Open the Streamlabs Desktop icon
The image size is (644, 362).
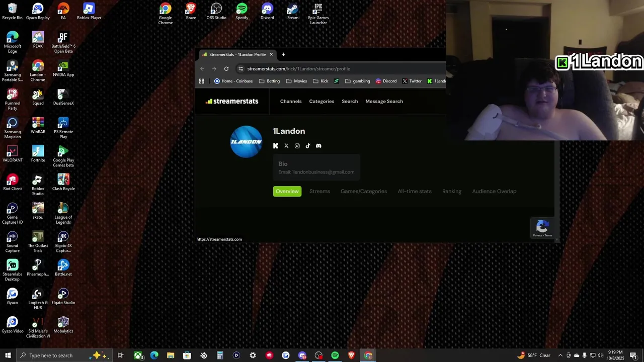point(13,270)
